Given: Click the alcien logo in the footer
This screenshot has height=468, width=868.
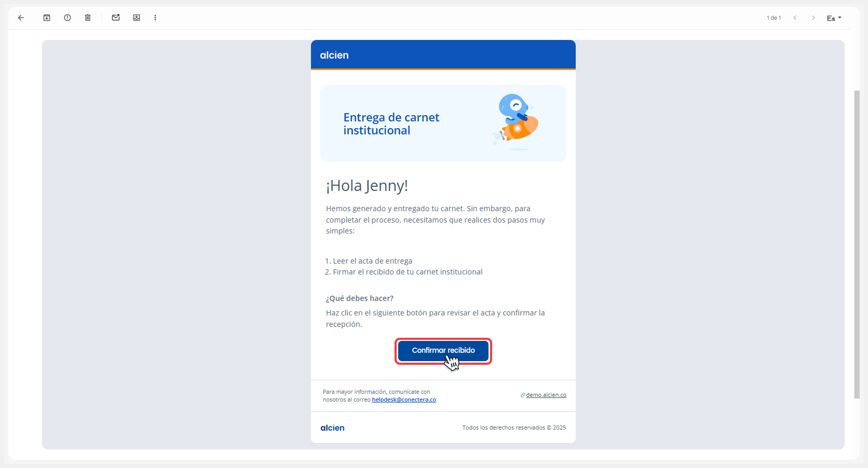Looking at the screenshot, I should [x=332, y=428].
